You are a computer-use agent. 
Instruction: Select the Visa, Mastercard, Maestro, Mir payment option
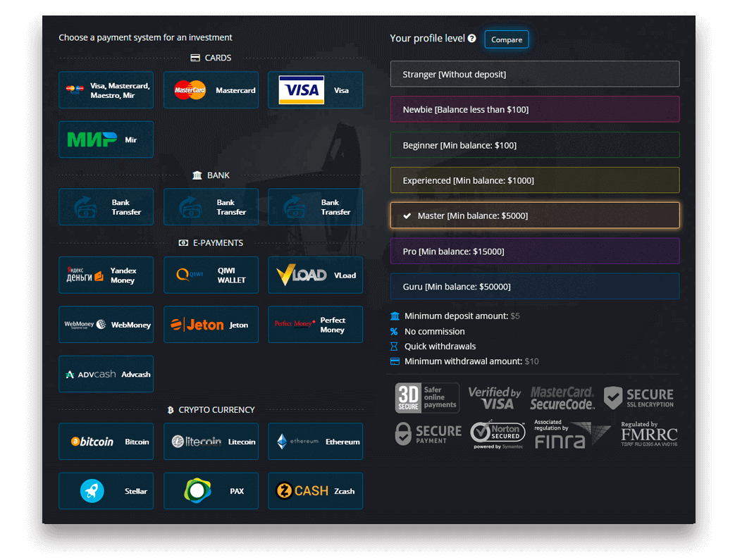[x=106, y=90]
